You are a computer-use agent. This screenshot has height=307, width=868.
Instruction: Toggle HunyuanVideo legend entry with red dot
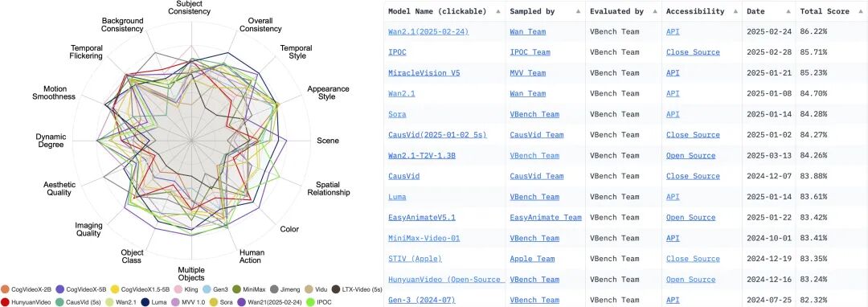26,302
